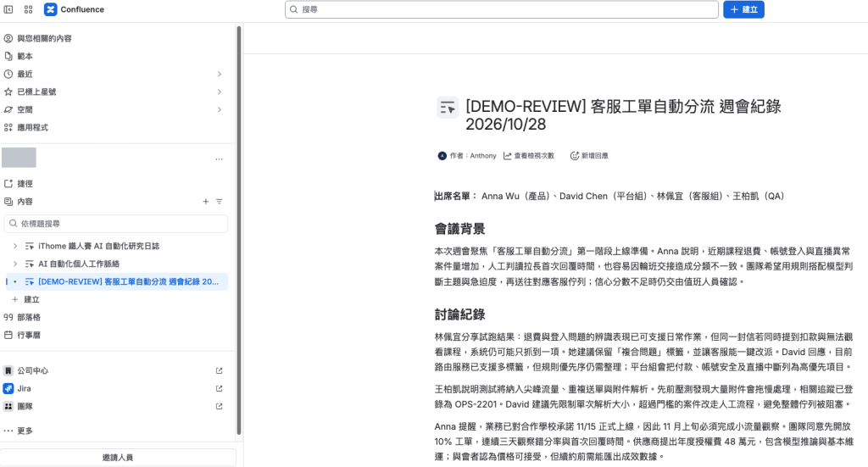868x467 pixels.
Task: Click the 已標上星號 star icon
Action: point(8,92)
